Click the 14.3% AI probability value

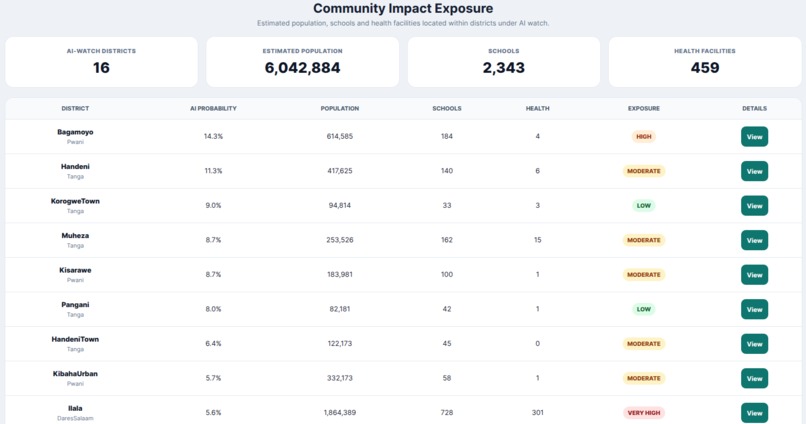coord(213,136)
